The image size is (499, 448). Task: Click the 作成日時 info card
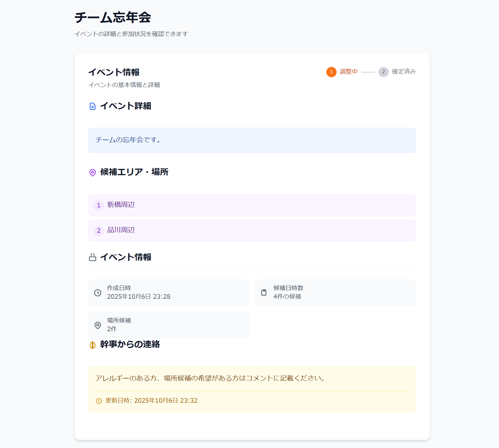169,293
